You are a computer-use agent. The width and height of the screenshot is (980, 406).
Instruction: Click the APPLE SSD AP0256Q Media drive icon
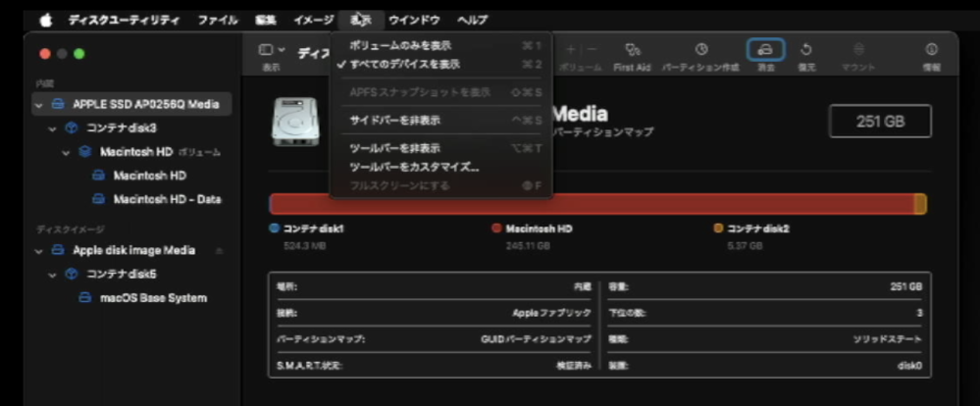click(x=58, y=104)
